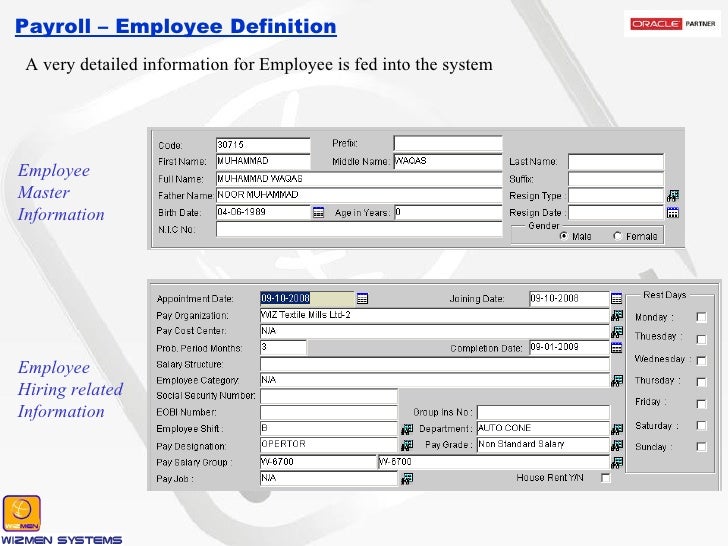
Task: Click the highlighted Appointment Date field
Action: pos(307,298)
